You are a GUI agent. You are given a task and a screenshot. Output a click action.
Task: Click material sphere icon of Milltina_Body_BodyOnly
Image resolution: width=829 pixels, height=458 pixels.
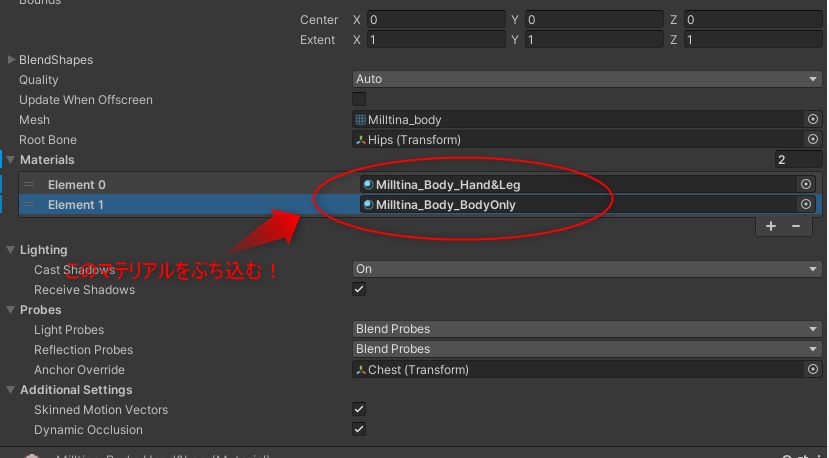pos(369,205)
